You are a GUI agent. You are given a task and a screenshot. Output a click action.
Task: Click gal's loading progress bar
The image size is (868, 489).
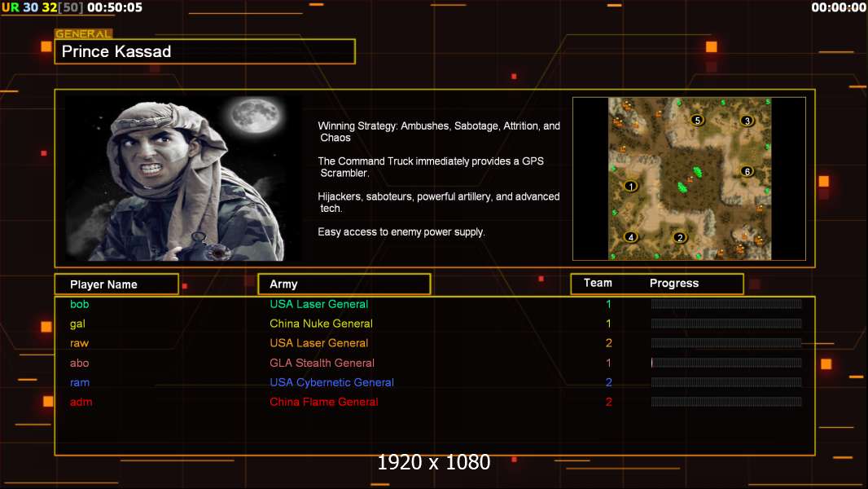(726, 323)
